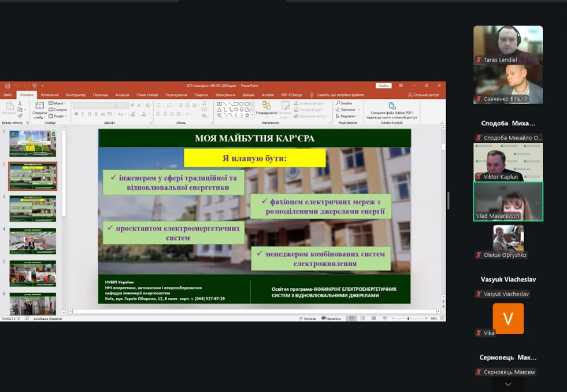This screenshot has height=392, width=567.
Task: Open the Acrobat ribbon tab
Action: tap(268, 95)
